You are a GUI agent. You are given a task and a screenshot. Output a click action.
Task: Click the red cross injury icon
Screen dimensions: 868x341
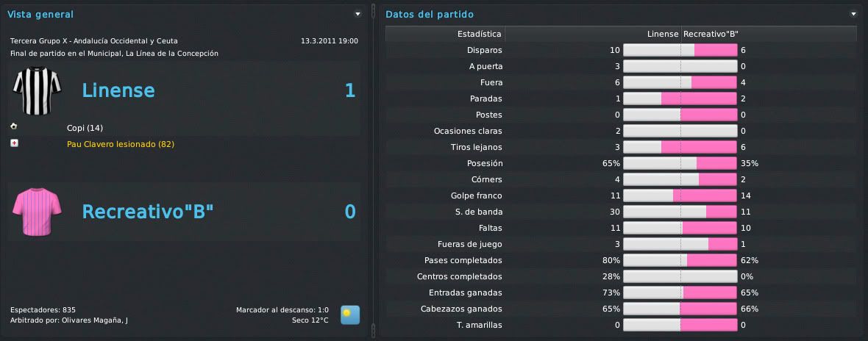pos(15,143)
